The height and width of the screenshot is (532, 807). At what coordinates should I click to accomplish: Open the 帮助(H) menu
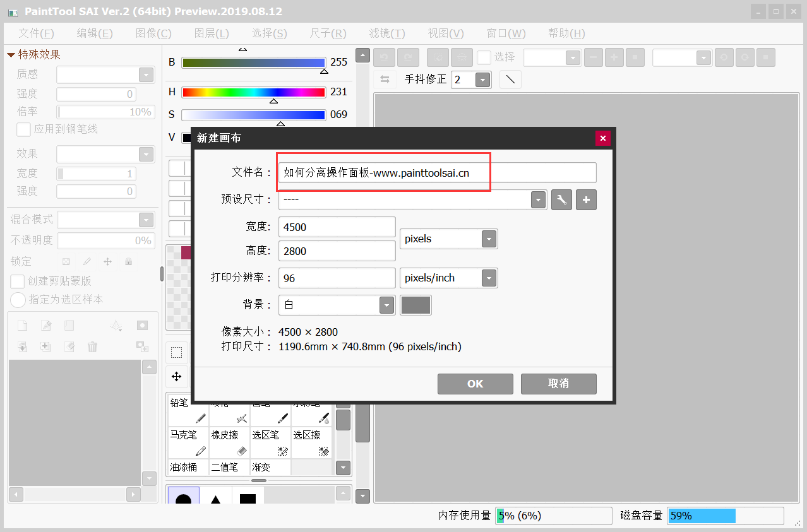567,33
